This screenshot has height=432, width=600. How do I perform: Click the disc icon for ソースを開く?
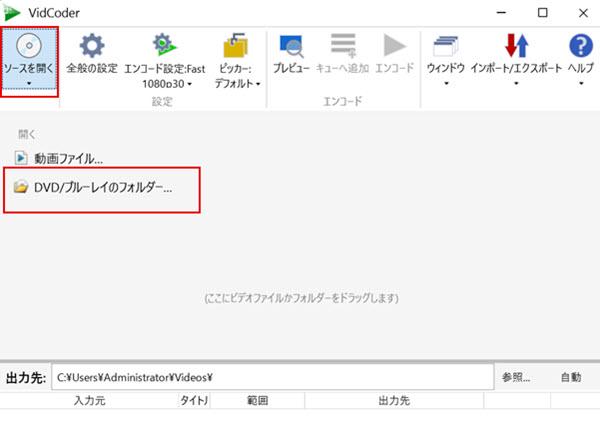[28, 46]
